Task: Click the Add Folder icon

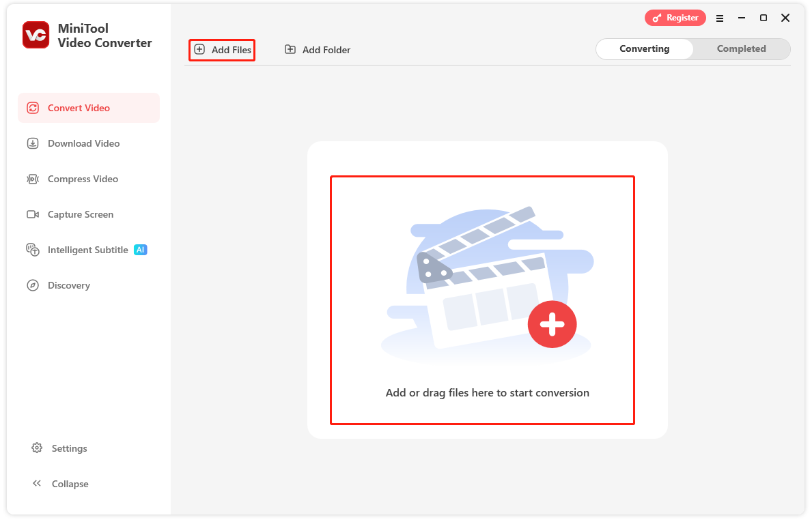Action: point(290,49)
